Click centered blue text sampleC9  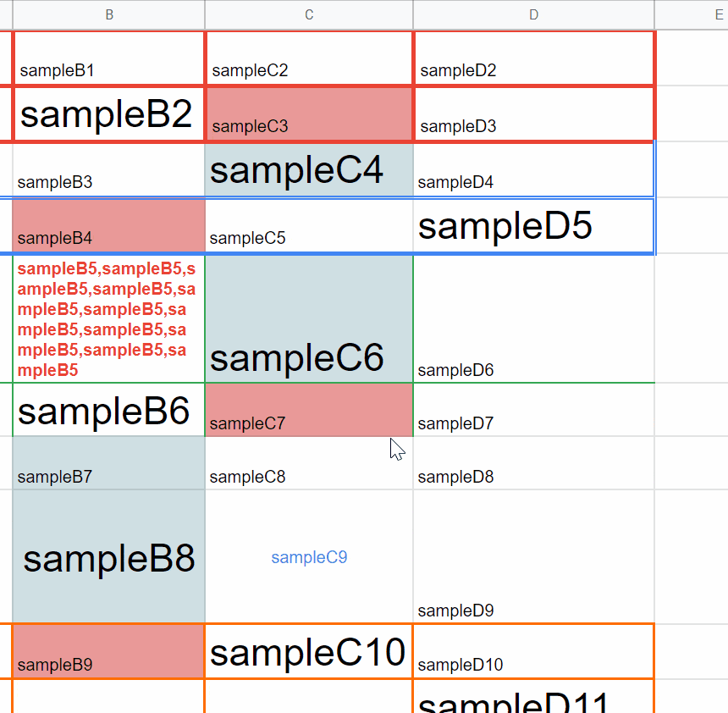[x=309, y=557]
